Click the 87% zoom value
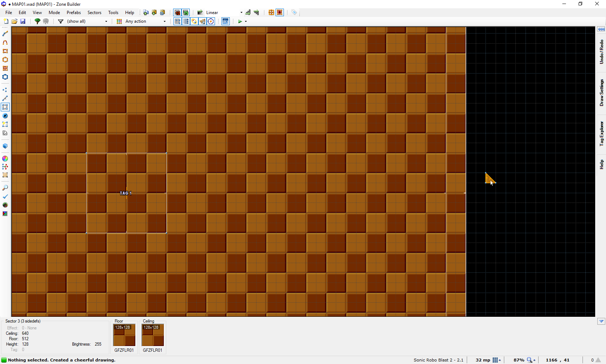This screenshot has height=364, width=606. coord(519,360)
